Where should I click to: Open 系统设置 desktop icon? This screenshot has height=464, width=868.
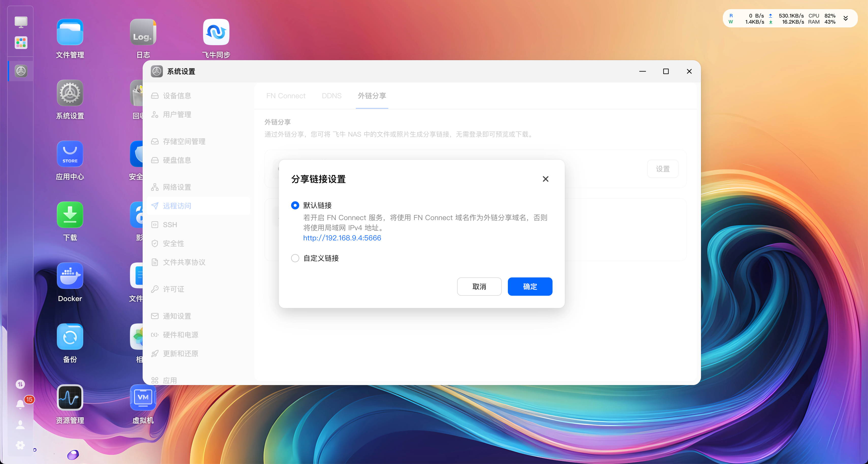pos(70,93)
